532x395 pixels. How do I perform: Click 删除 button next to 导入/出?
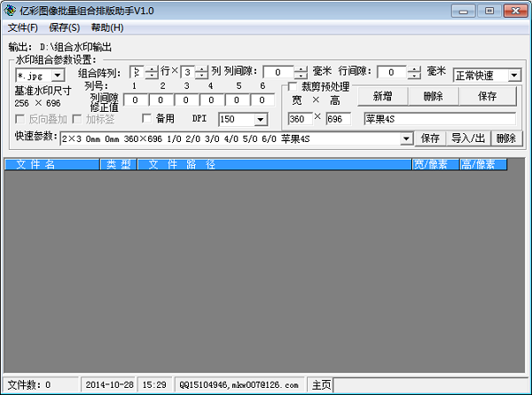coord(506,138)
